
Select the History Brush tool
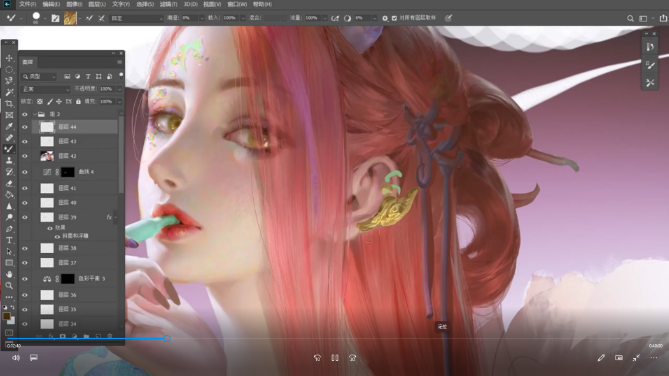(x=9, y=172)
